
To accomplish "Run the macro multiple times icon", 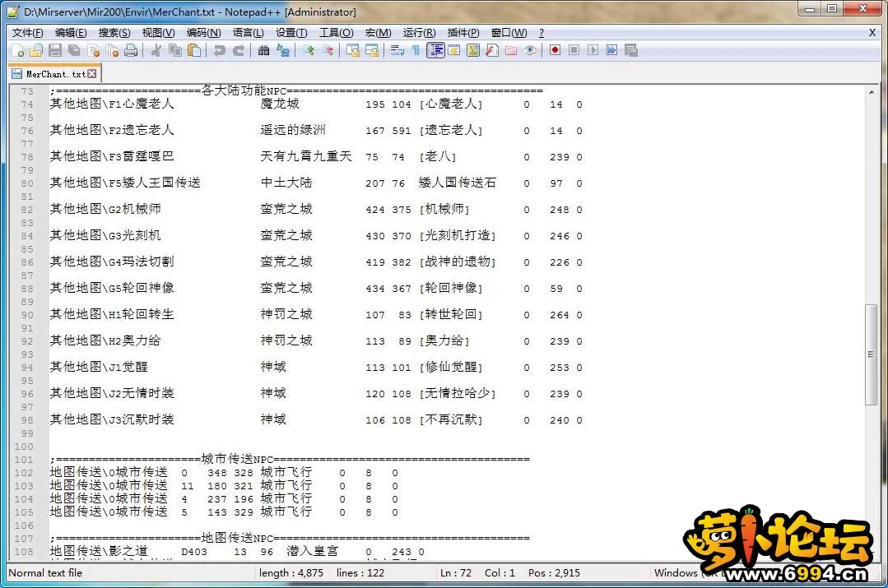I will (x=611, y=50).
